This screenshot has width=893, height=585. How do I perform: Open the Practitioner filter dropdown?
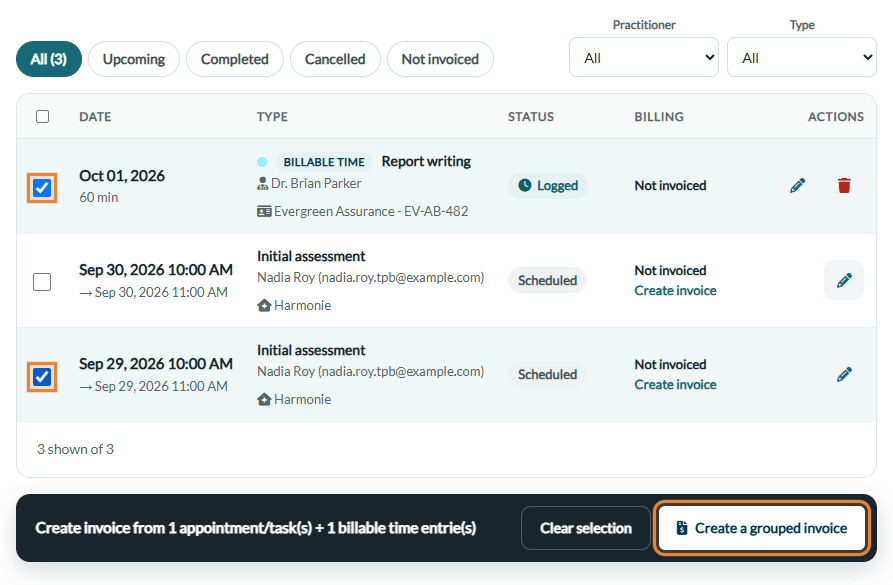[x=644, y=58]
